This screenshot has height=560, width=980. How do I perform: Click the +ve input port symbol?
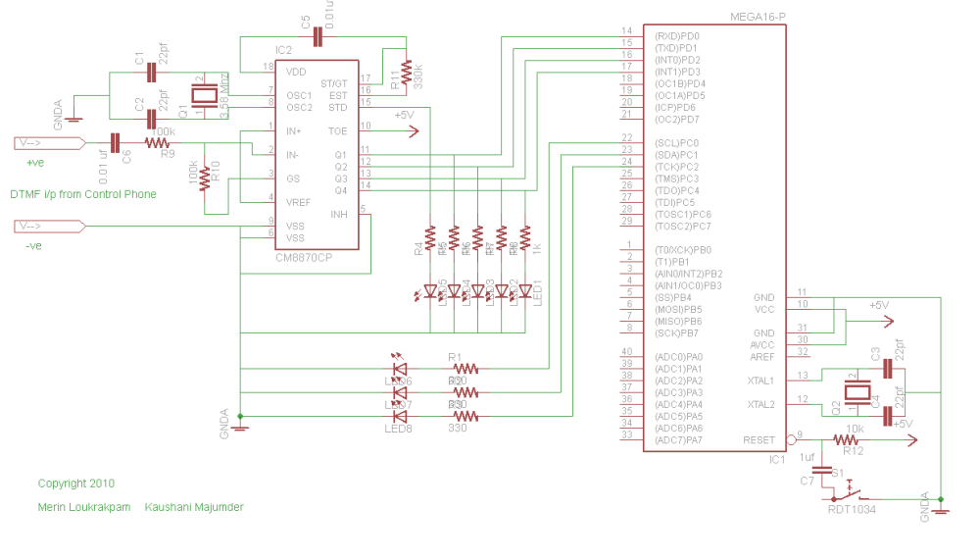[x=50, y=143]
